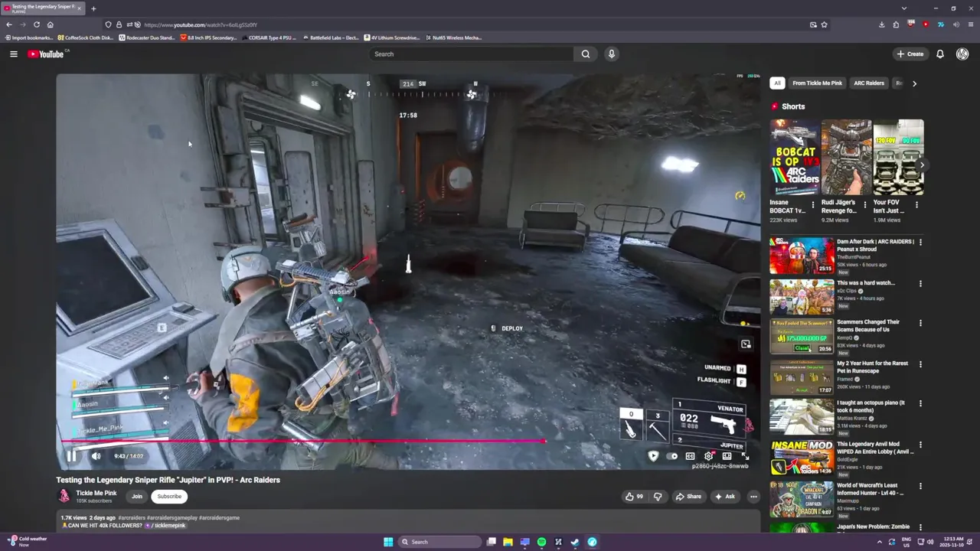This screenshot has width=980, height=551.
Task: Click the taskbar Search box
Action: pyautogui.click(x=439, y=542)
